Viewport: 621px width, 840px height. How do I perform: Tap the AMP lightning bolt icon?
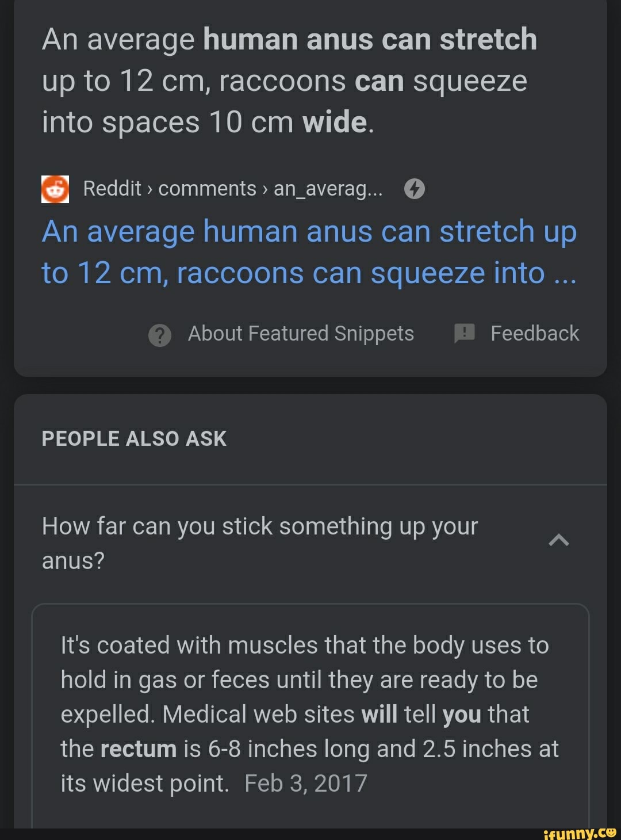pos(415,189)
